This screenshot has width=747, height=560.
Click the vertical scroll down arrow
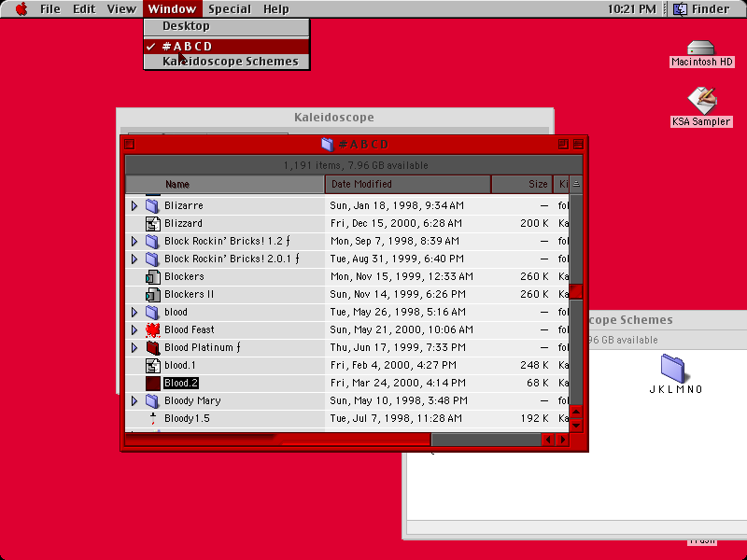click(x=576, y=425)
